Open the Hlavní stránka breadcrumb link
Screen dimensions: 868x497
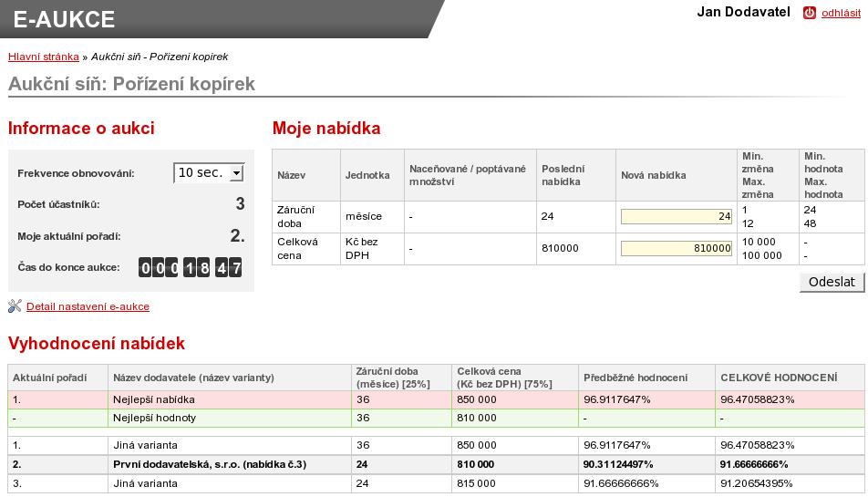43,57
